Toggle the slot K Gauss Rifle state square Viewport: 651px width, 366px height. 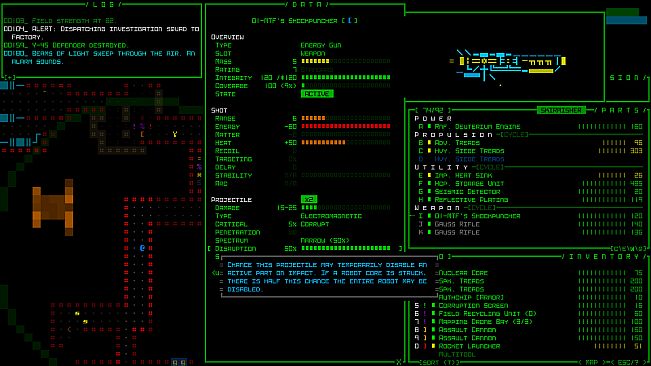(429, 232)
